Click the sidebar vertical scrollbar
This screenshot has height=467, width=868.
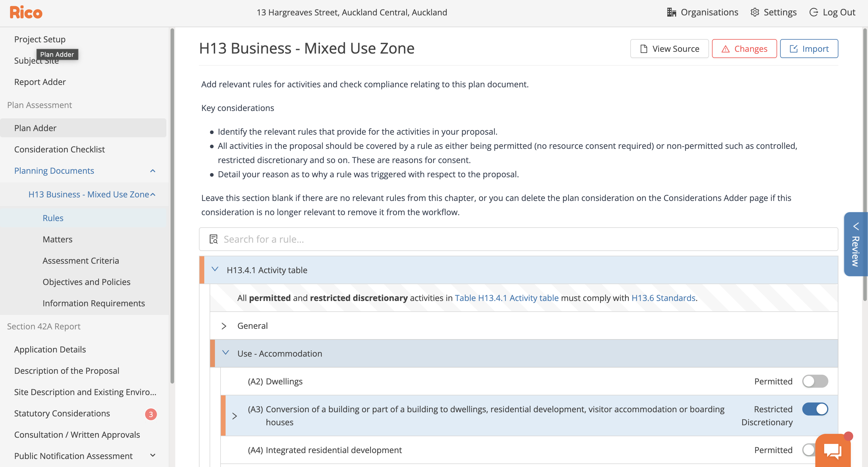click(172, 206)
